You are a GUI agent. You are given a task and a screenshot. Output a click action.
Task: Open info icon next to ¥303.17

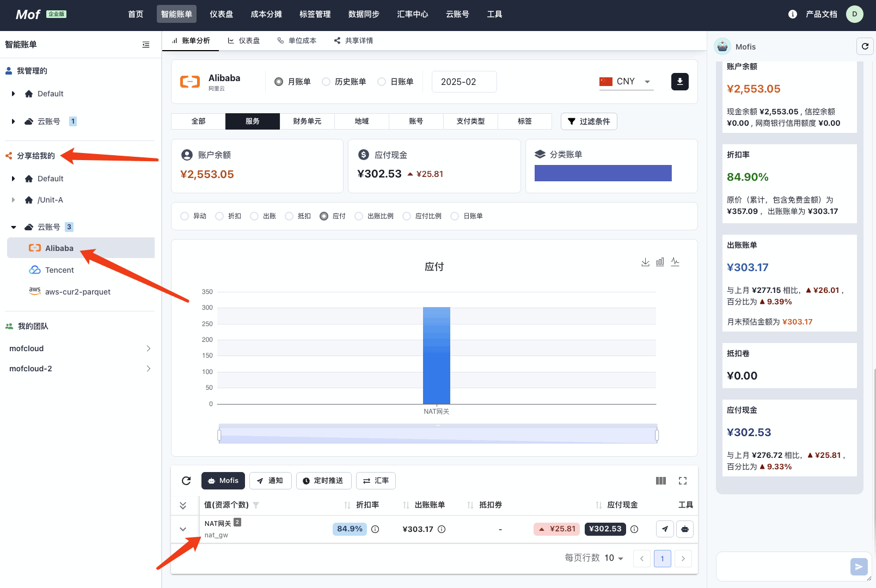442,529
